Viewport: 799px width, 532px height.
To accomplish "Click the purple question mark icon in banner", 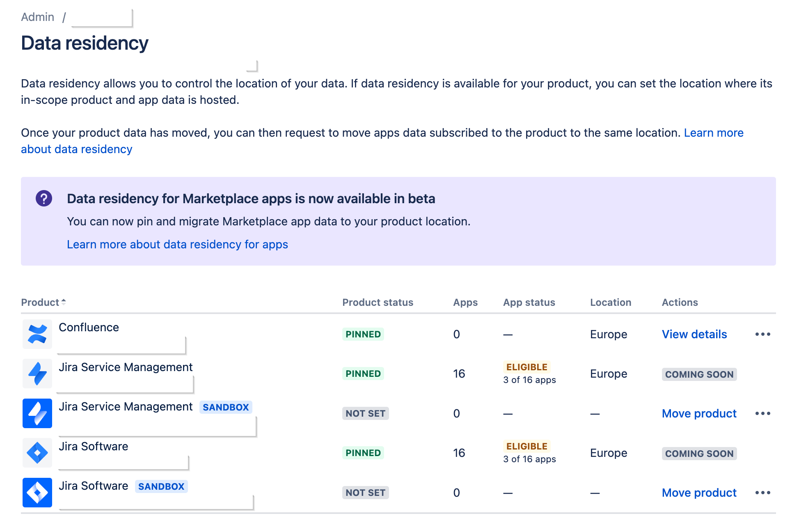I will (44, 199).
